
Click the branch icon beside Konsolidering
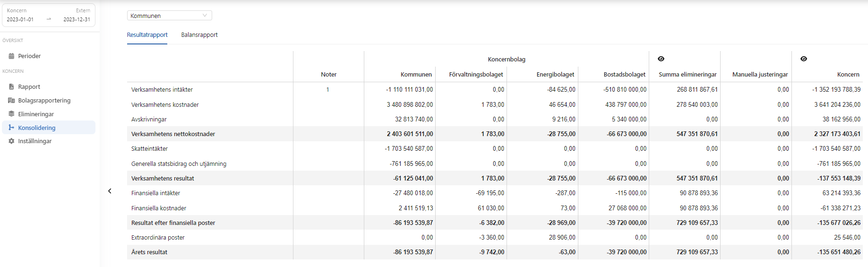coord(11,128)
